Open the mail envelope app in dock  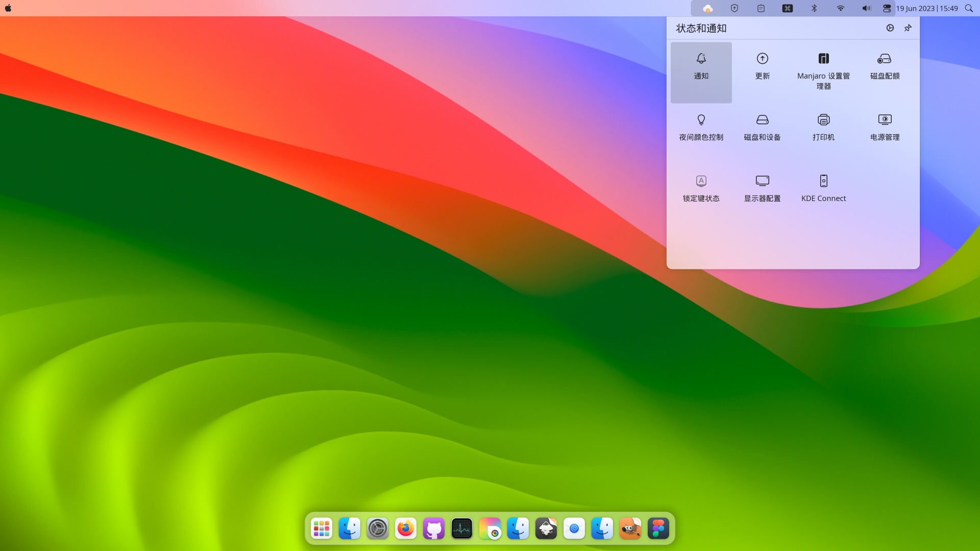click(574, 529)
